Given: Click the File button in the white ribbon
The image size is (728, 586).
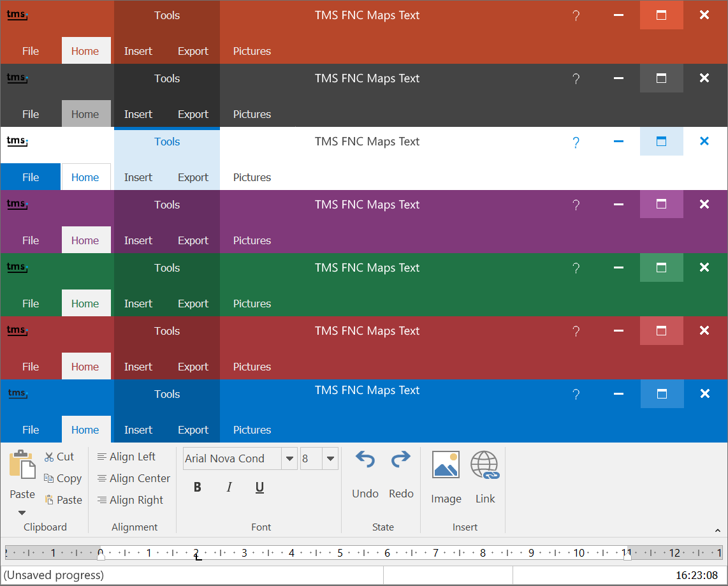Looking at the screenshot, I should click(31, 177).
